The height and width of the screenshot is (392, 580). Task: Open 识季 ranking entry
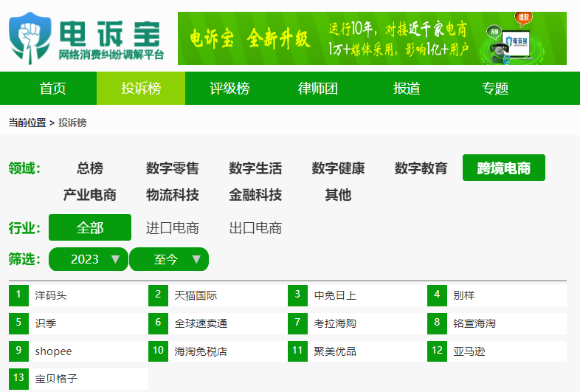46,323
